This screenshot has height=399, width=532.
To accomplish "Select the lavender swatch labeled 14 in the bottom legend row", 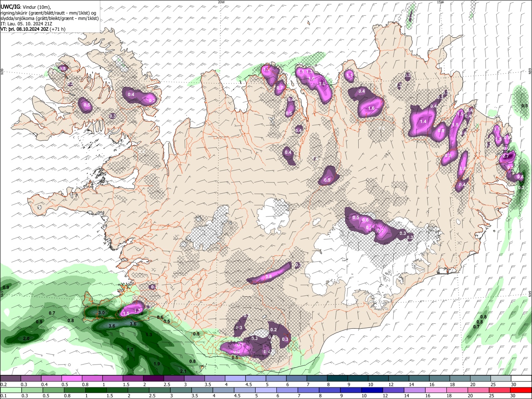I will (x=414, y=390).
